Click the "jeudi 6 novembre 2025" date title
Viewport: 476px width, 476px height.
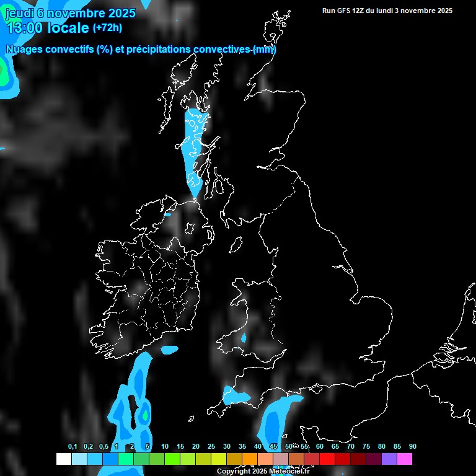pos(70,13)
